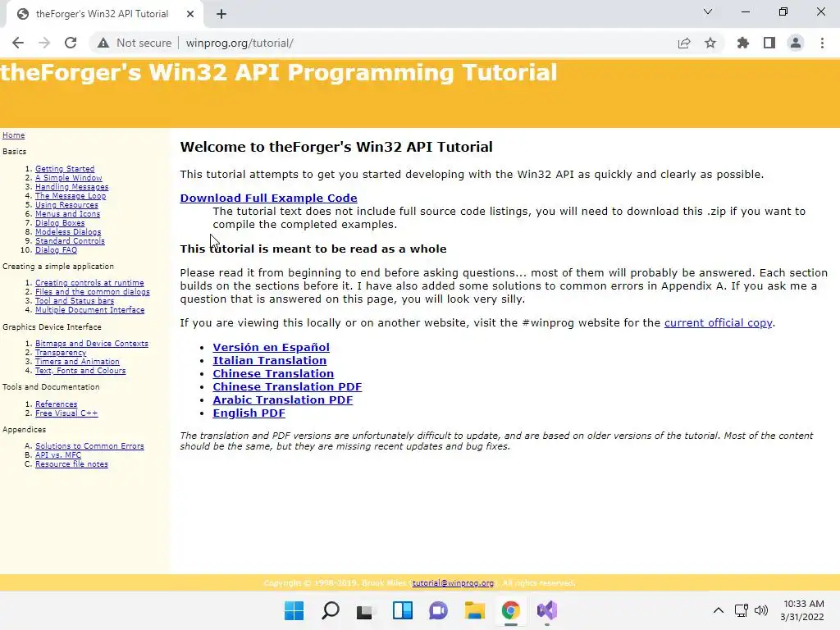Open the References page
Screen dimensions: 840x630
tap(57, 404)
